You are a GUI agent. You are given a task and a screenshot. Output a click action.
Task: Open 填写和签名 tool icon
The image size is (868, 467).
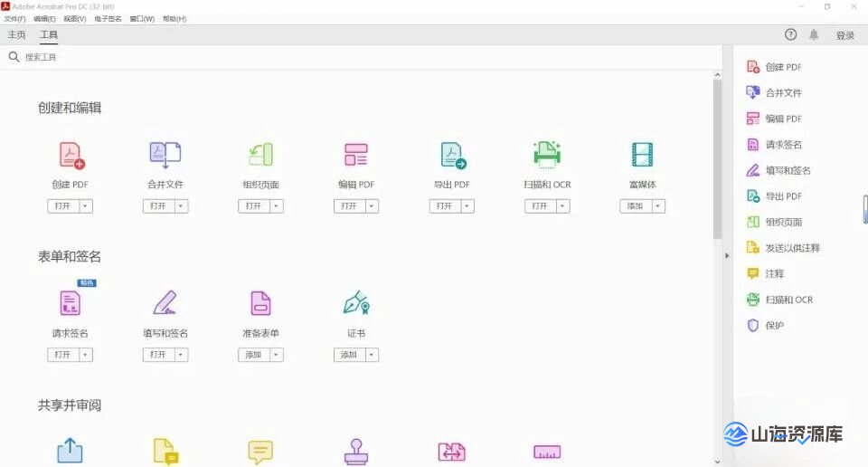click(165, 303)
